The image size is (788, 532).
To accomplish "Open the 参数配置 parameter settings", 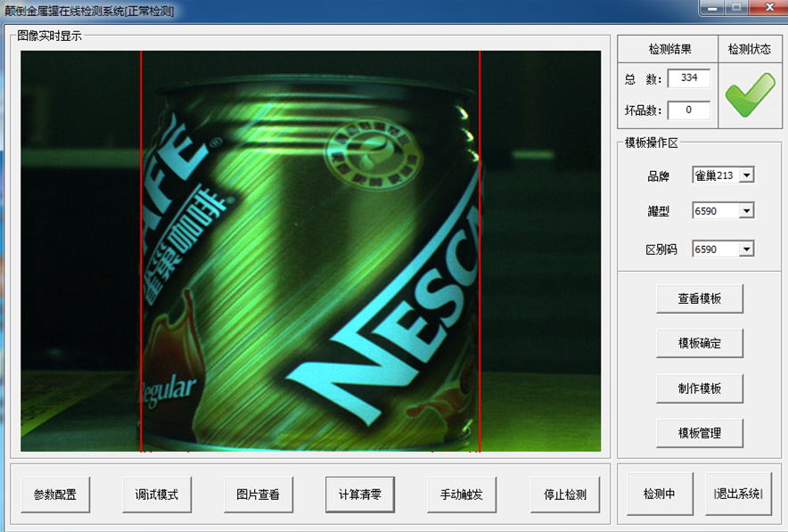I will pyautogui.click(x=55, y=495).
